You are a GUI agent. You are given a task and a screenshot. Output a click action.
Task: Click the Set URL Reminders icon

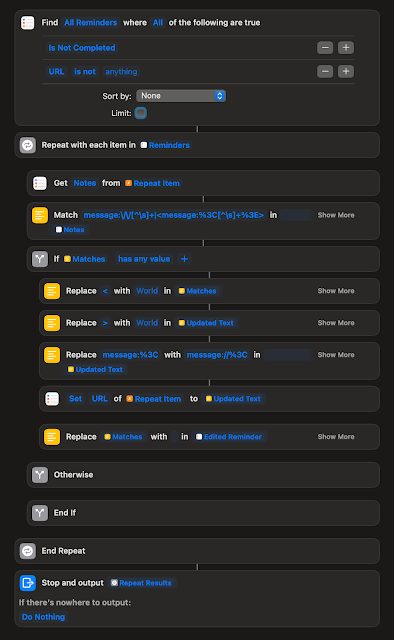(52, 399)
